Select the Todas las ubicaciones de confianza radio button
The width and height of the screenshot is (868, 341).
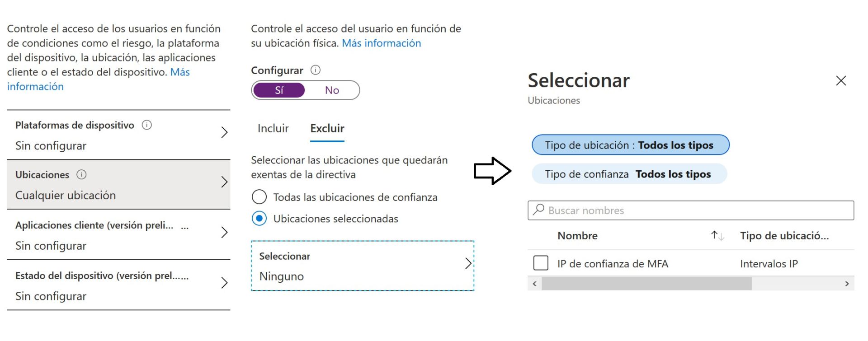tap(259, 197)
